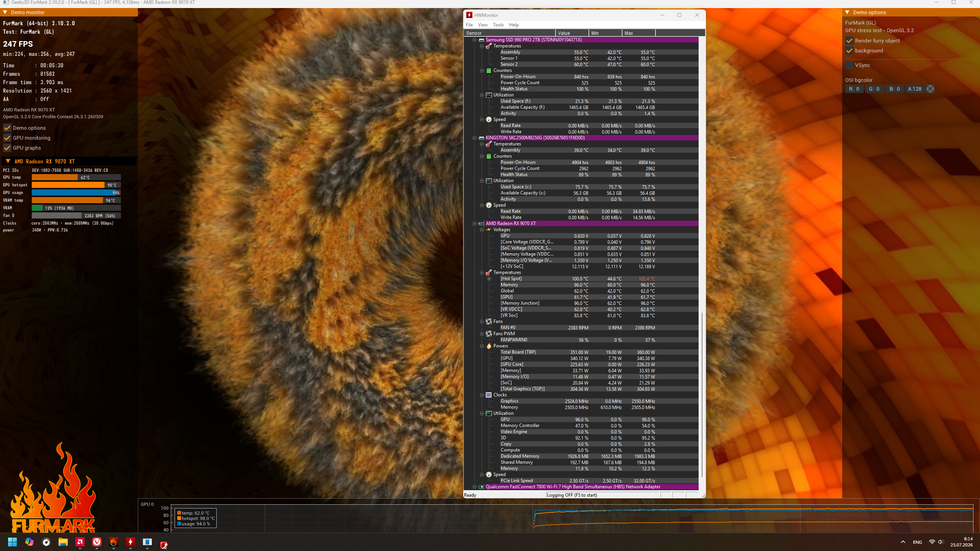
Task: Open the Tools menu in HWMonitor
Action: tap(498, 25)
